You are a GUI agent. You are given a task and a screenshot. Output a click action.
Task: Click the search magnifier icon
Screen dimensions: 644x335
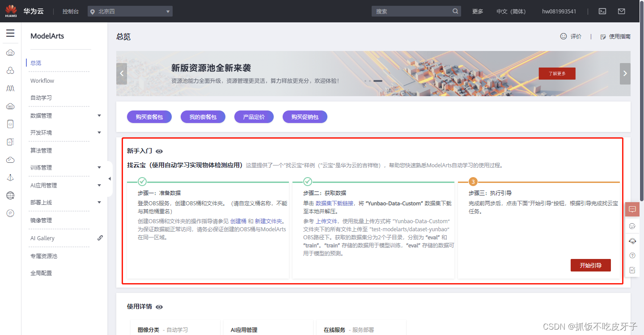point(455,11)
